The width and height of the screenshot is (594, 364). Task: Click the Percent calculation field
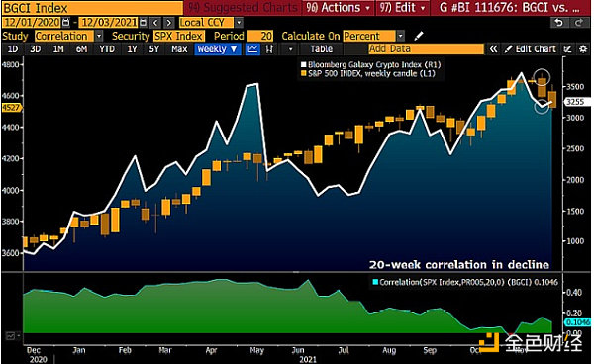click(x=369, y=36)
